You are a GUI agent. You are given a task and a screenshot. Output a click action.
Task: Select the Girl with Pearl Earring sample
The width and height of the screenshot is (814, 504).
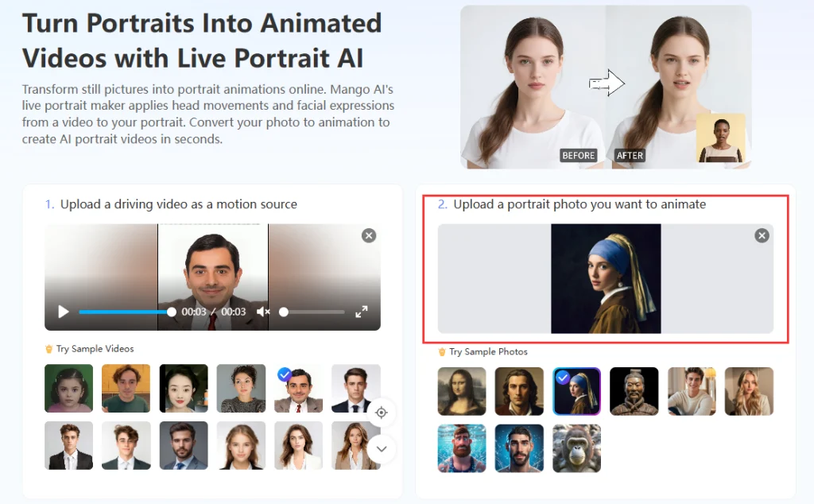[x=576, y=391]
